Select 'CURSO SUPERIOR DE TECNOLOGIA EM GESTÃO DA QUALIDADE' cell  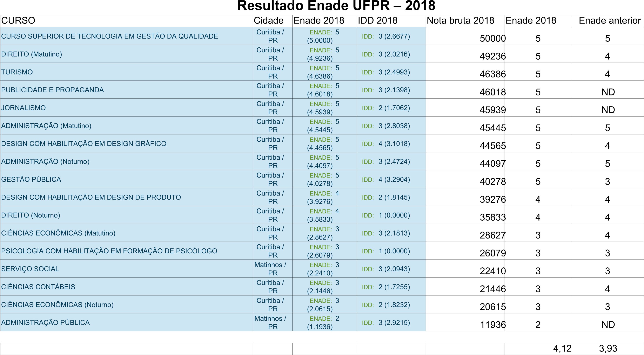127,36
